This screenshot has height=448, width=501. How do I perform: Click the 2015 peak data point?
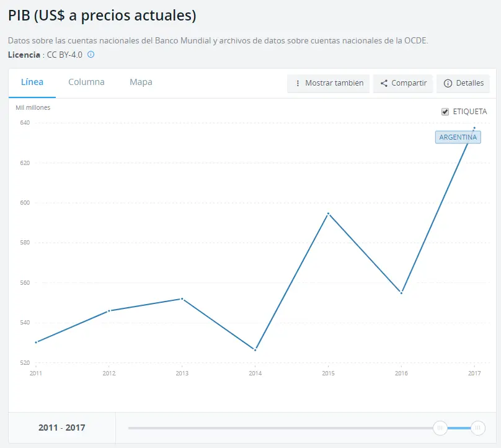(328, 213)
